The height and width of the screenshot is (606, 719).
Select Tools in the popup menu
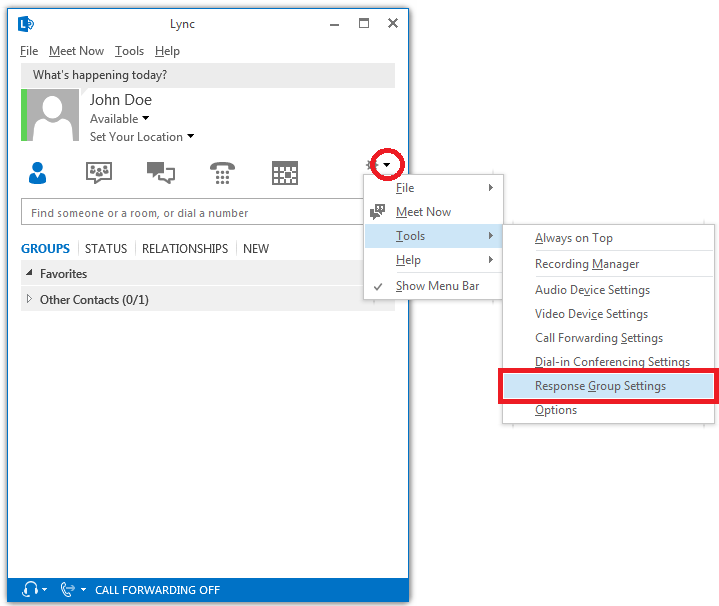(433, 236)
